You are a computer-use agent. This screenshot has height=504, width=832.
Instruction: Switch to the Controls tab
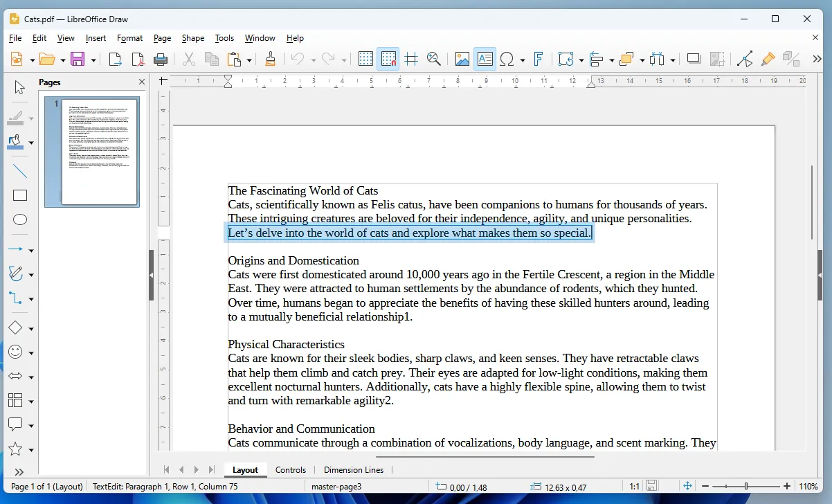click(x=291, y=469)
